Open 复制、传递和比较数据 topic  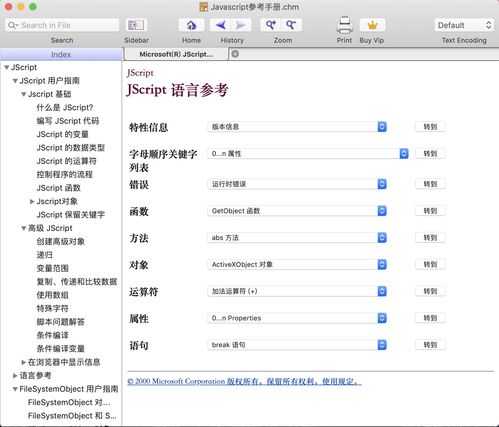pyautogui.click(x=77, y=282)
